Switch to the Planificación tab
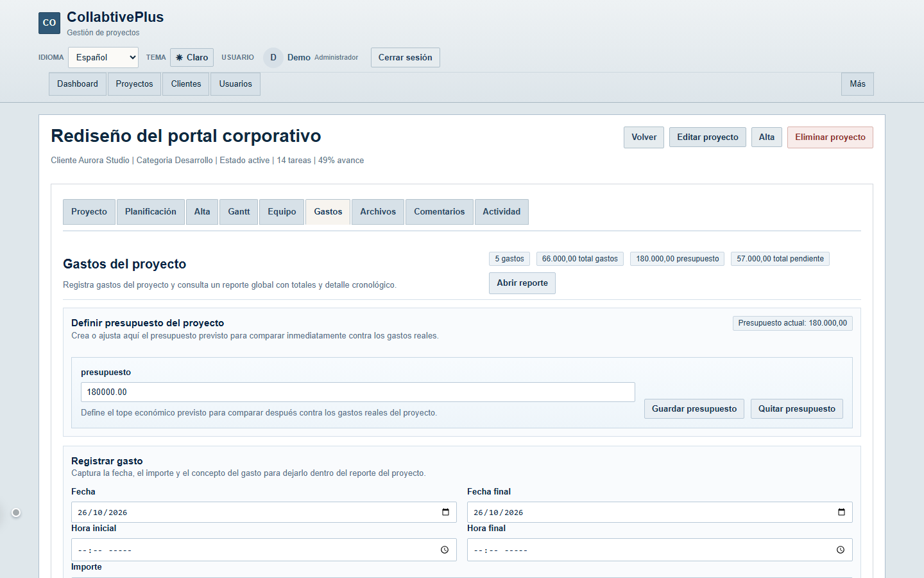 point(151,212)
